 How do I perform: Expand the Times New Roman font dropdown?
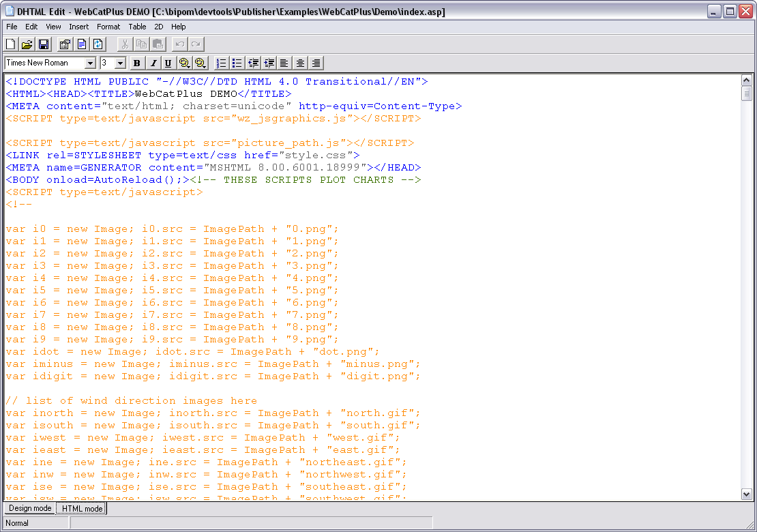pyautogui.click(x=90, y=63)
